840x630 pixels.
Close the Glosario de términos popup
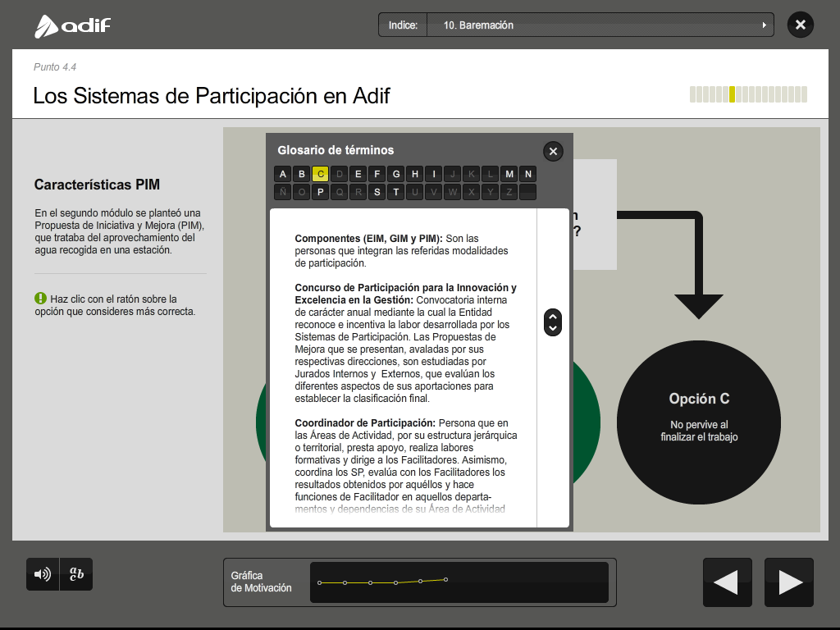tap(553, 151)
